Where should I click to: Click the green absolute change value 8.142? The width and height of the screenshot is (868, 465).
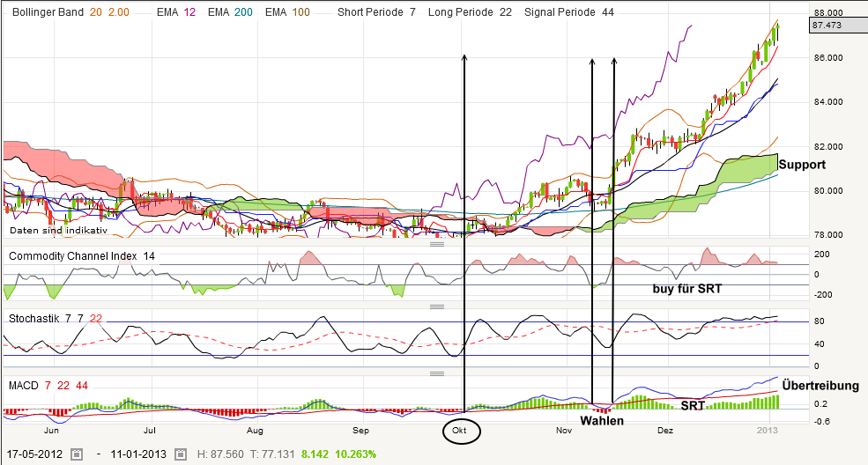(x=315, y=454)
